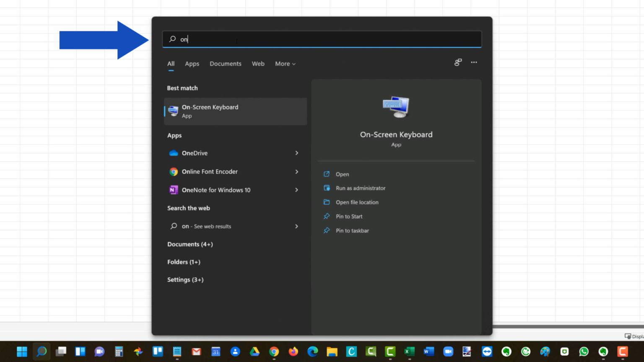The width and height of the screenshot is (644, 362).
Task: Click the OneNote for Windows 10 icon
Action: pos(174,190)
